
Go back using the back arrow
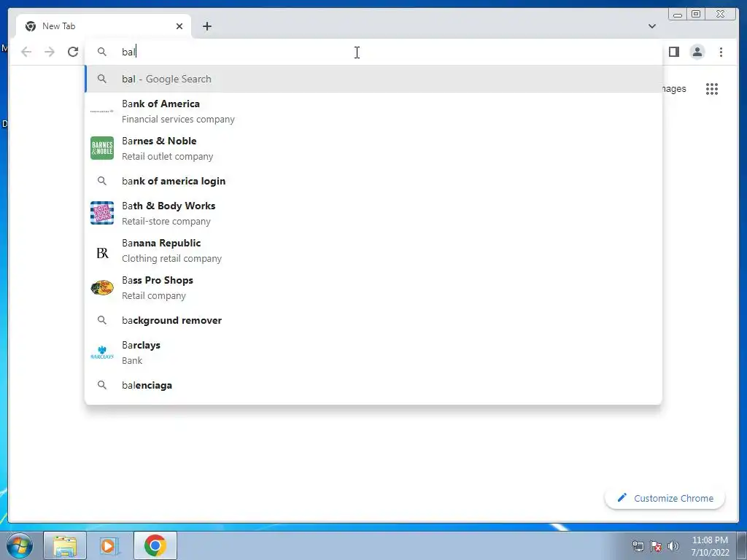coord(26,52)
